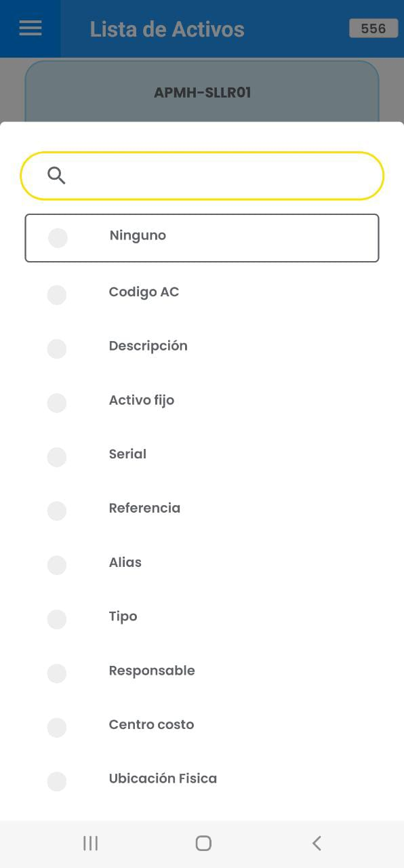
Task: Select the Ubicación Fisica option
Action: pyautogui.click(x=202, y=779)
